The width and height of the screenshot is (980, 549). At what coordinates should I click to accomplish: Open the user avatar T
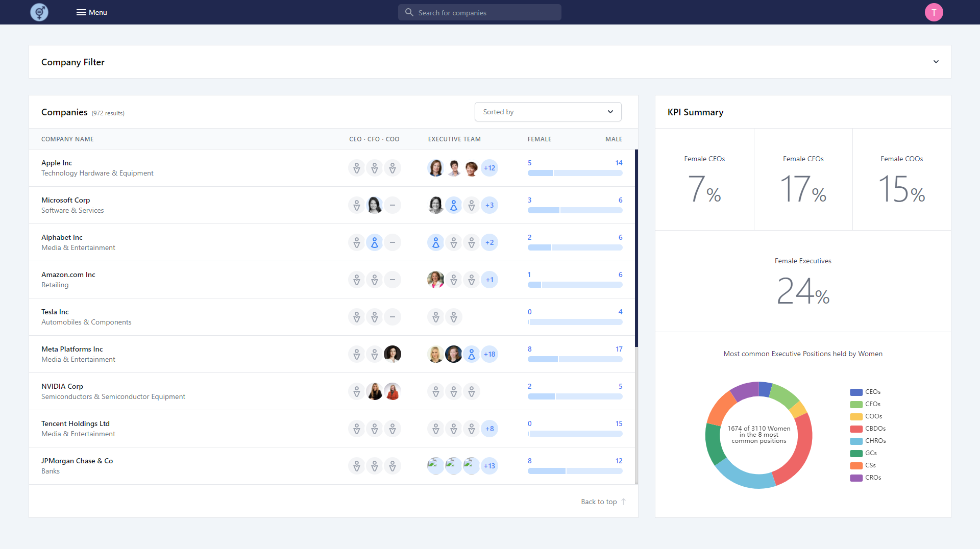point(934,12)
